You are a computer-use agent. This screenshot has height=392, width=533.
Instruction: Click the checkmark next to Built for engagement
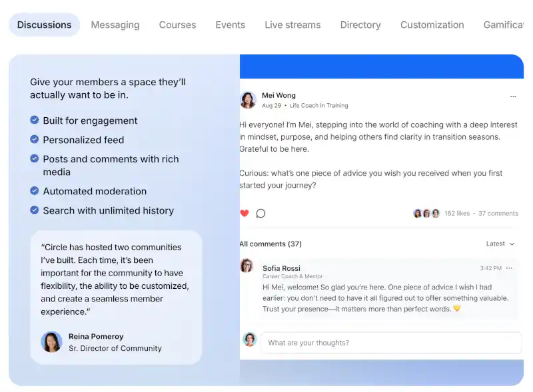pyautogui.click(x=35, y=120)
